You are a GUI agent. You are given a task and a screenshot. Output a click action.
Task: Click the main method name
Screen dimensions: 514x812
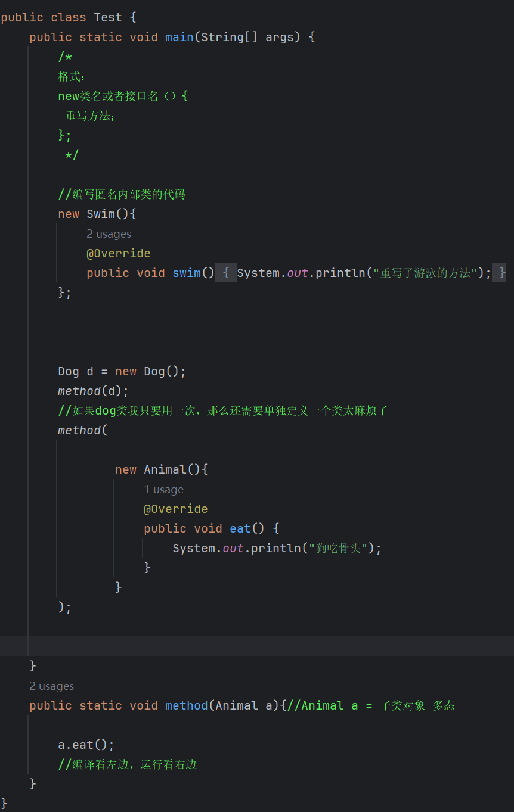click(179, 37)
